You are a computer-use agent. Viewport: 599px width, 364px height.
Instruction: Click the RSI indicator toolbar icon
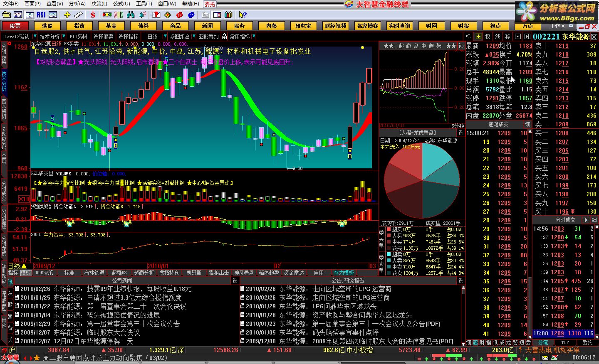pyautogui.click(x=41, y=15)
